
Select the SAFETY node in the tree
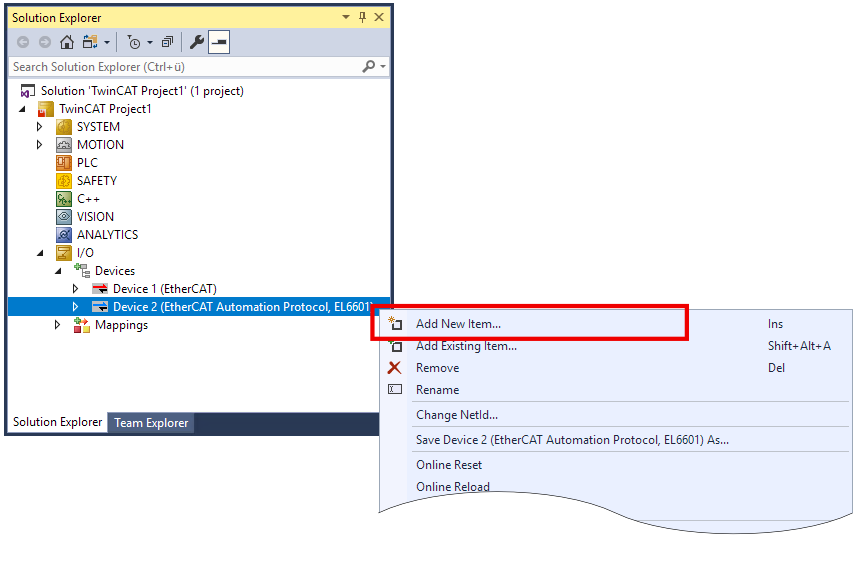(96, 181)
